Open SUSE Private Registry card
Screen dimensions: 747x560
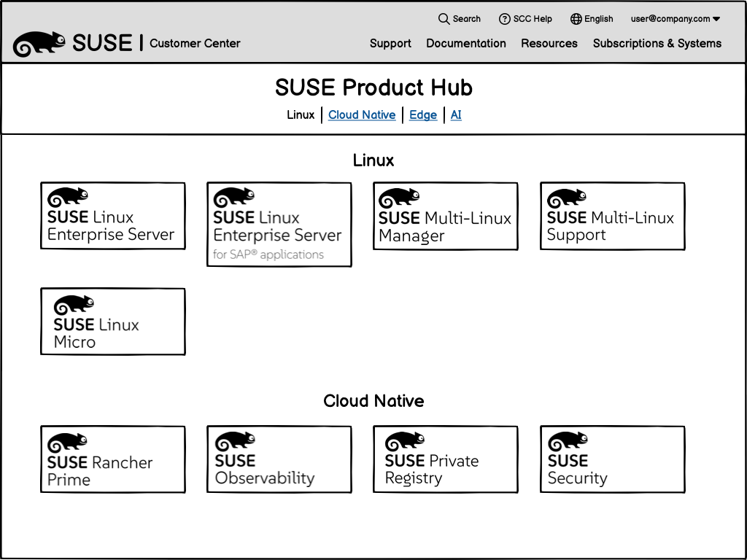446,459
